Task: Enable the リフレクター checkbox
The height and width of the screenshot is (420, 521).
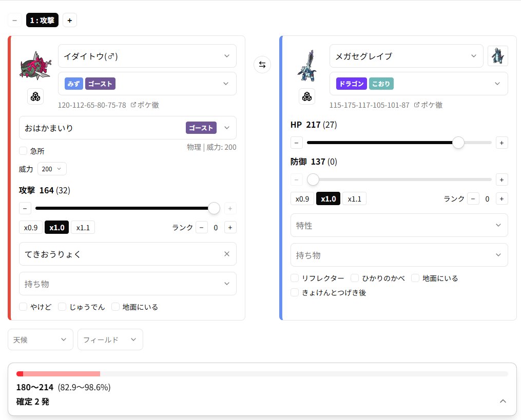Action: tap(295, 278)
